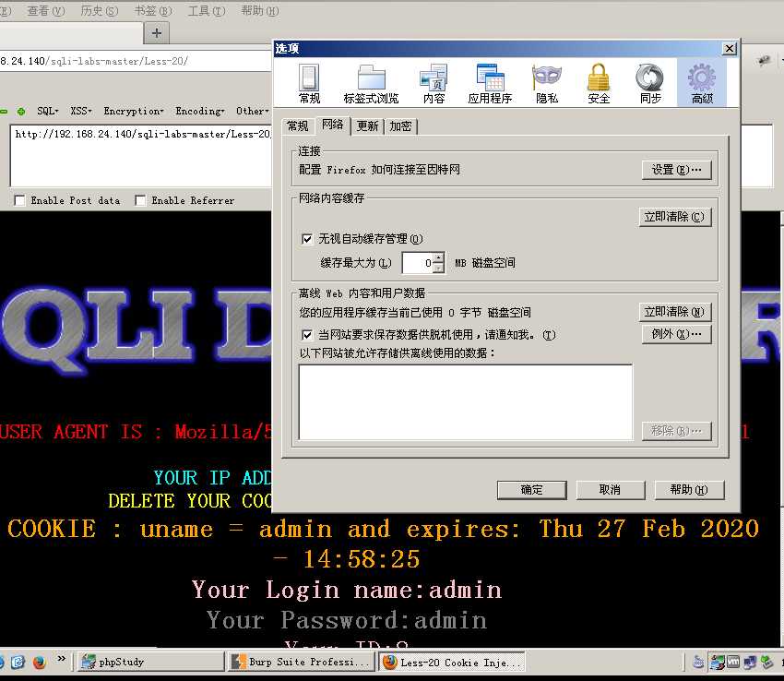Open the 安全 security padlock panel
This screenshot has height=681, width=784.
599,84
